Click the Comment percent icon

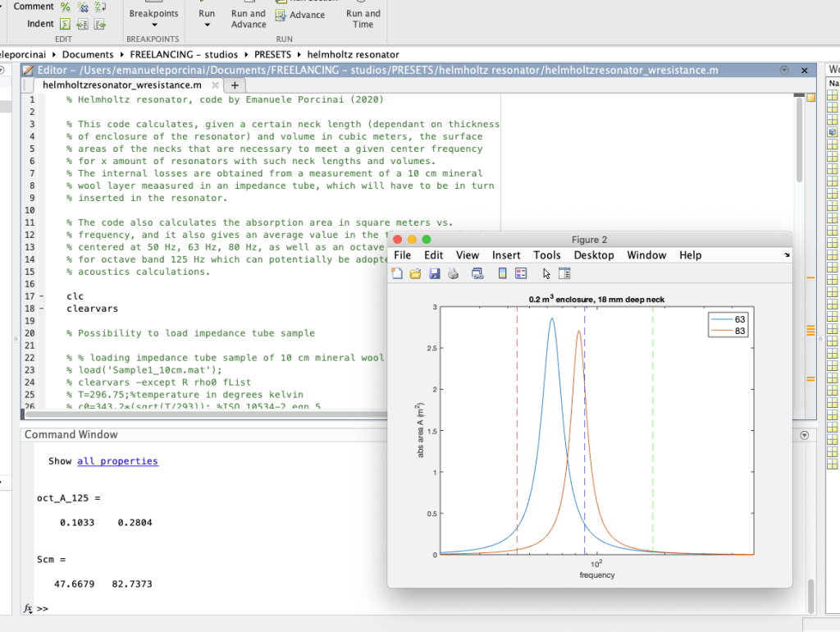pos(66,7)
